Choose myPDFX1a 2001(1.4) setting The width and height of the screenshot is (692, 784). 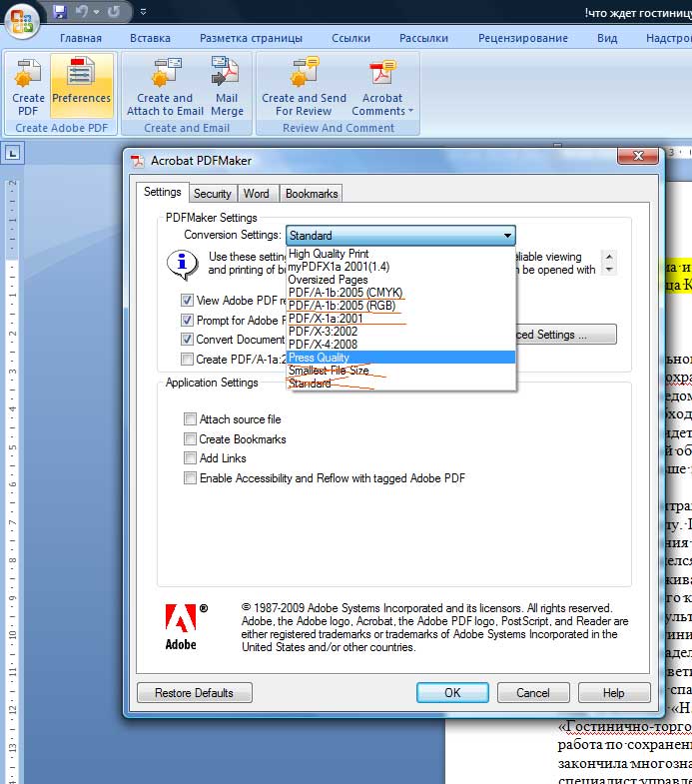click(401, 267)
